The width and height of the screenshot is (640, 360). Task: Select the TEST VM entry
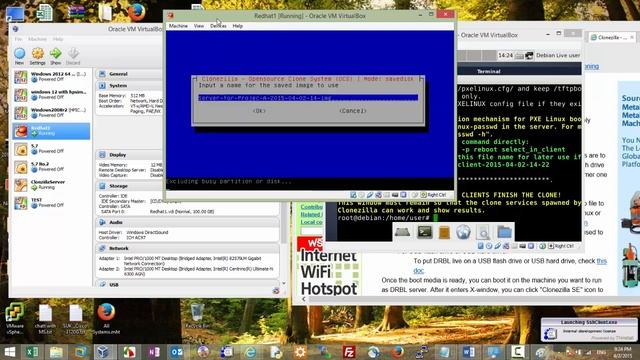coord(51,203)
